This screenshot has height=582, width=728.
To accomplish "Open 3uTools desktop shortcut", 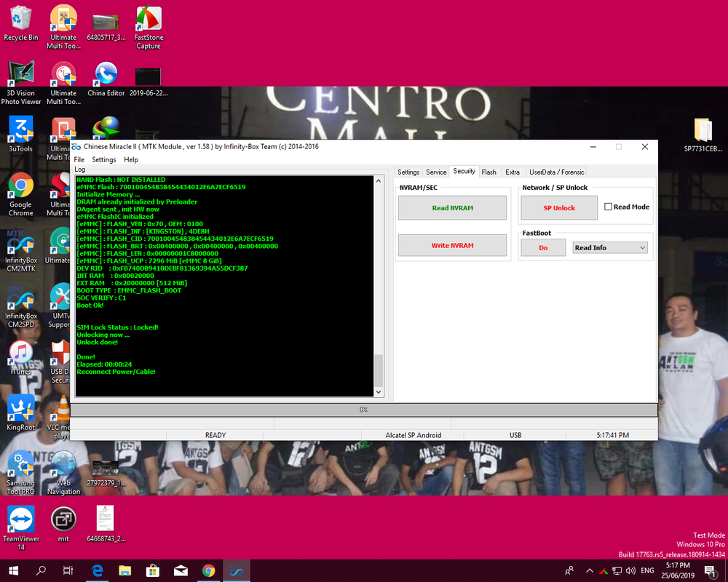I will click(21, 135).
